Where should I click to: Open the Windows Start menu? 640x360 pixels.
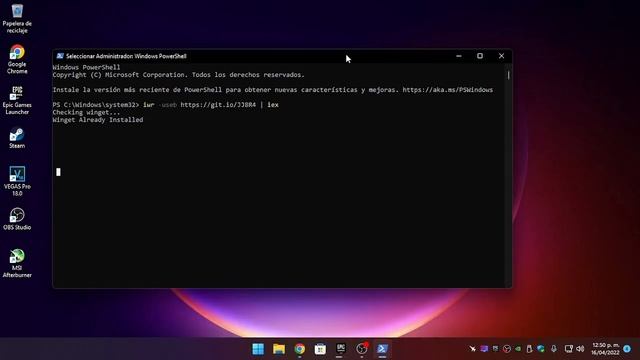click(258, 349)
